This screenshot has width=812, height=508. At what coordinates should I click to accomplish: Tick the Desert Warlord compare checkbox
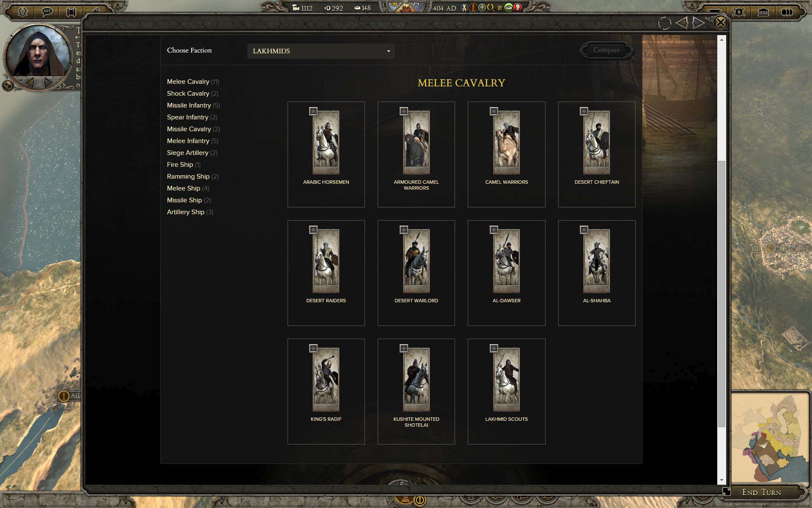[x=404, y=230]
